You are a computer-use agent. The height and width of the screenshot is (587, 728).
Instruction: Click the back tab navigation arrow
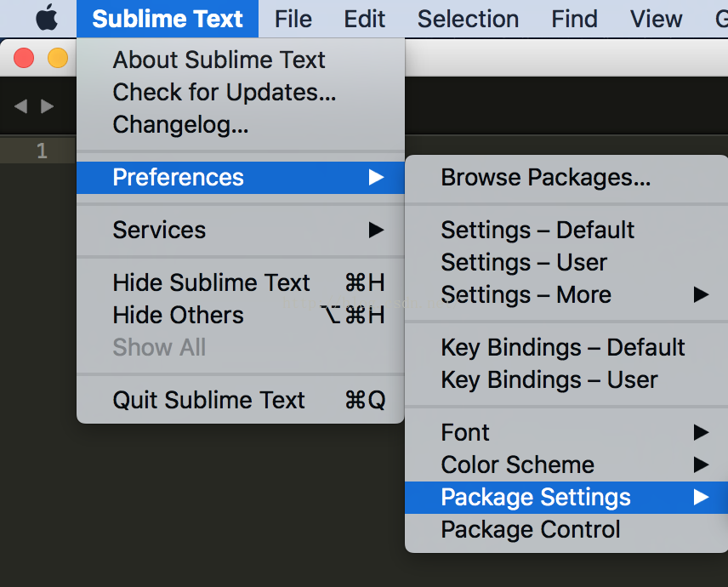click(x=21, y=106)
